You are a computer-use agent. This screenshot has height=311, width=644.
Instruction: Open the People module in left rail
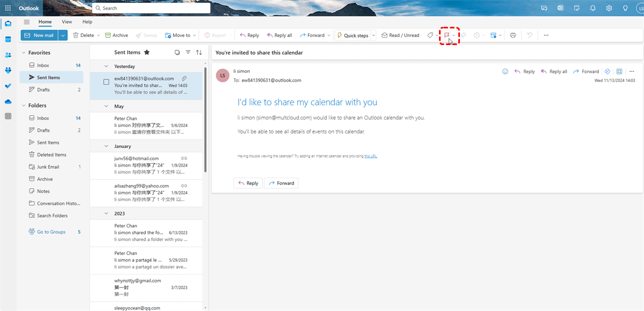pos(8,55)
